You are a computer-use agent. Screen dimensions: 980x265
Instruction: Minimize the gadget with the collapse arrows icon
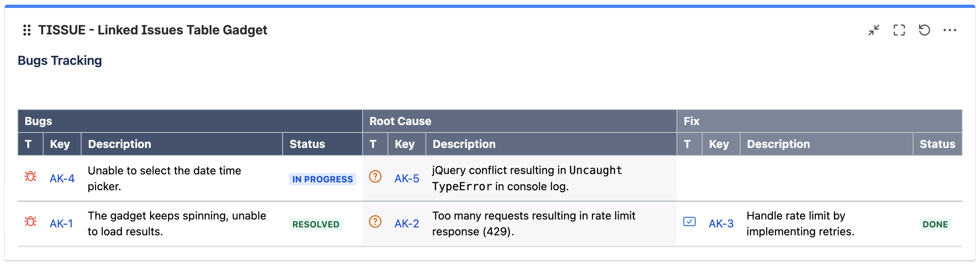874,30
